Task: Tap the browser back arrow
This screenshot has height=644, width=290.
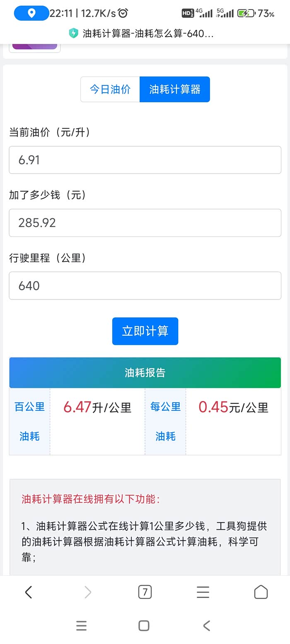Action: coord(29,592)
